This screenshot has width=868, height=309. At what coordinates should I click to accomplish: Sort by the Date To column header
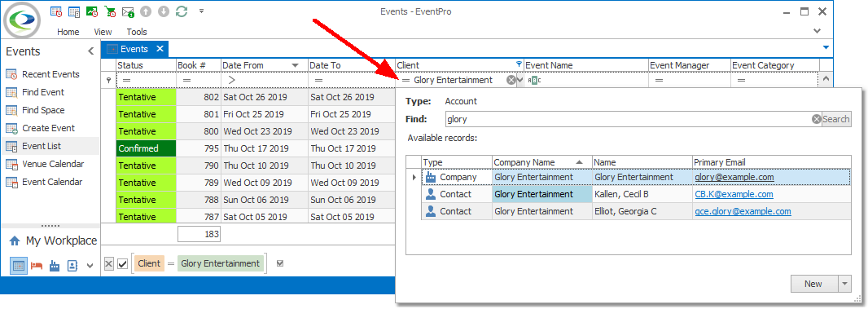coord(352,65)
